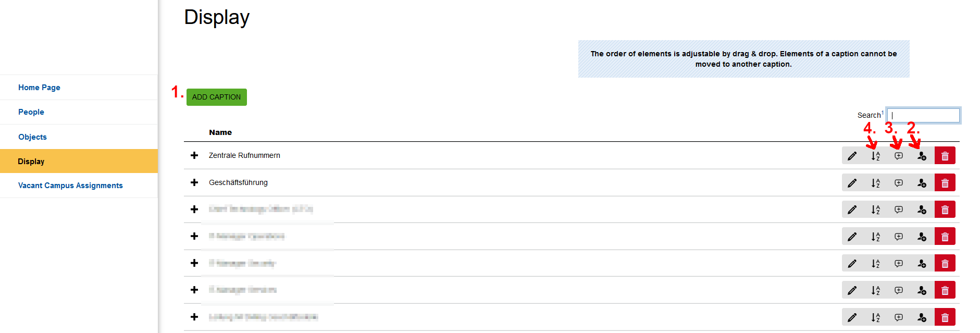The height and width of the screenshot is (333, 980).
Task: Expand the last visible caption row
Action: [x=194, y=317]
